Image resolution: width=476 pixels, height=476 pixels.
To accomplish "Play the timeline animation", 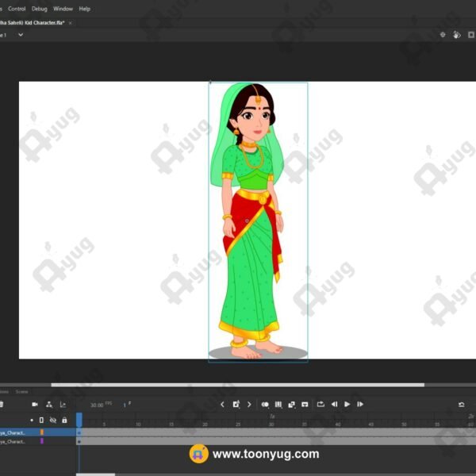I will [347, 405].
